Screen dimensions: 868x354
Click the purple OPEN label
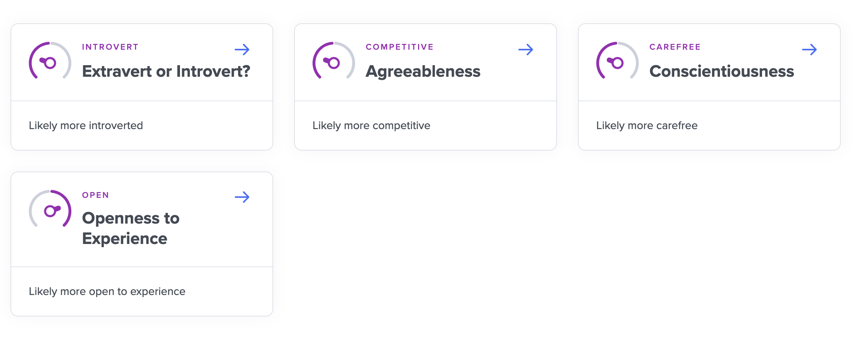click(95, 195)
